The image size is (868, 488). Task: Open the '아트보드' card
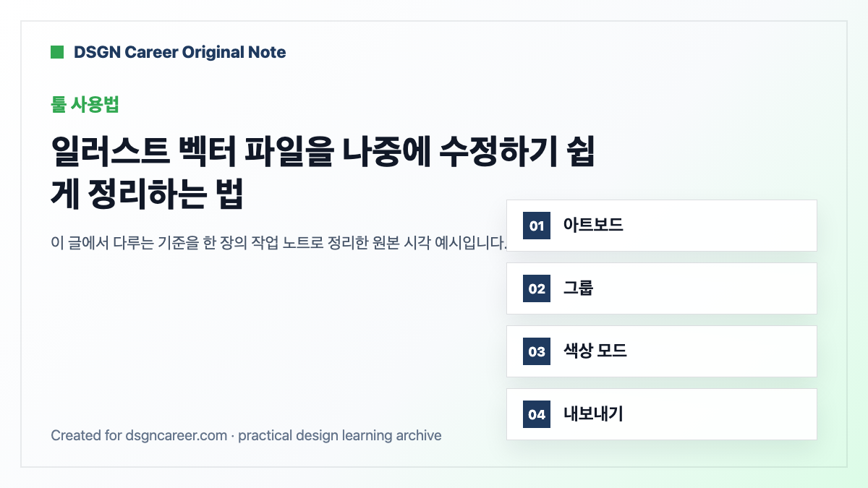[662, 226]
